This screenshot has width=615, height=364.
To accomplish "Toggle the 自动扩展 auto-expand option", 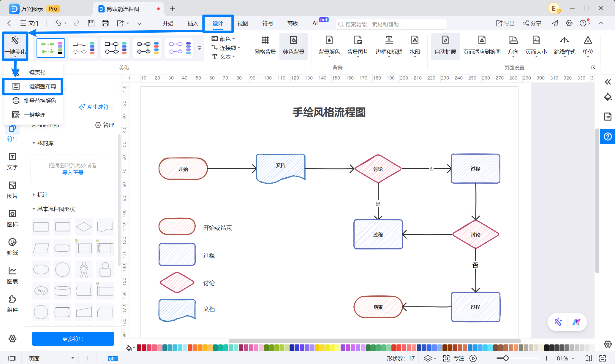I will [x=445, y=46].
